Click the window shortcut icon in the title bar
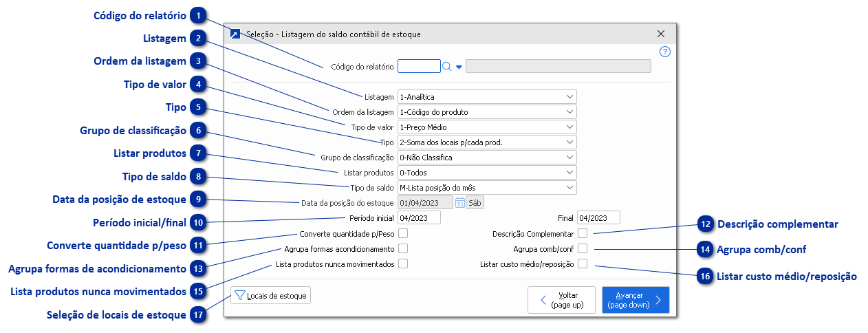The image size is (868, 333). click(235, 34)
